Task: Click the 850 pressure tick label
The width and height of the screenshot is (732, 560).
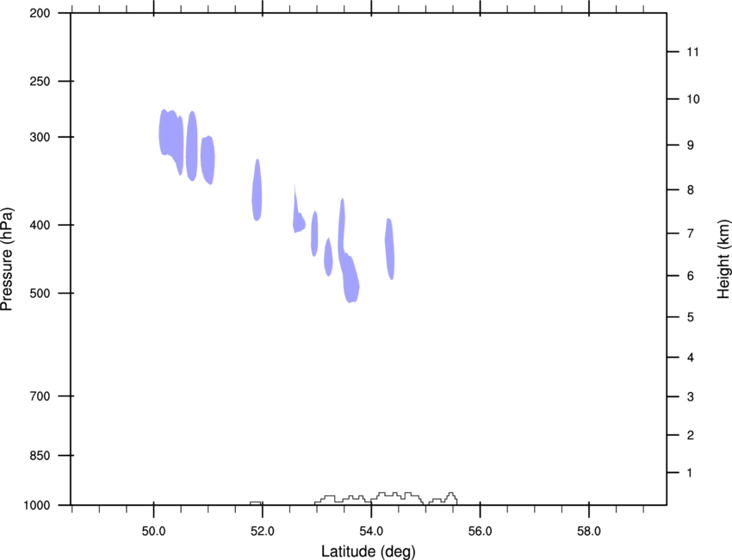Action: coord(40,456)
